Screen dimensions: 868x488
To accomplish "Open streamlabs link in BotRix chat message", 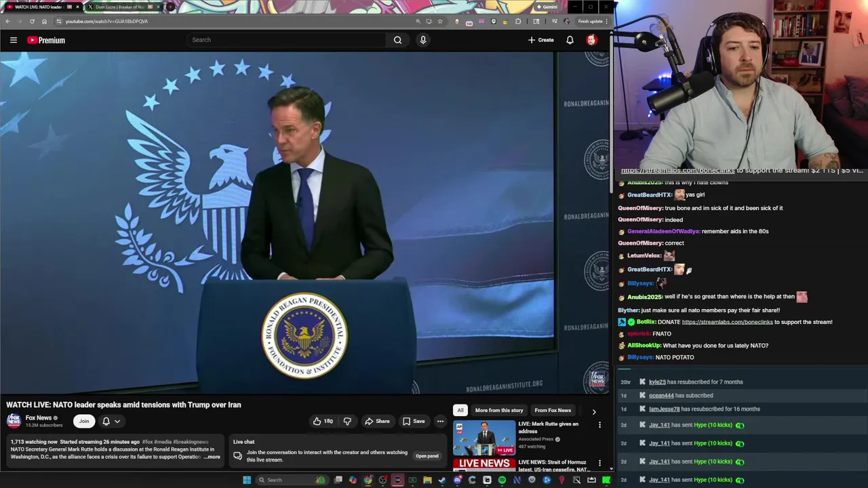I will click(727, 322).
